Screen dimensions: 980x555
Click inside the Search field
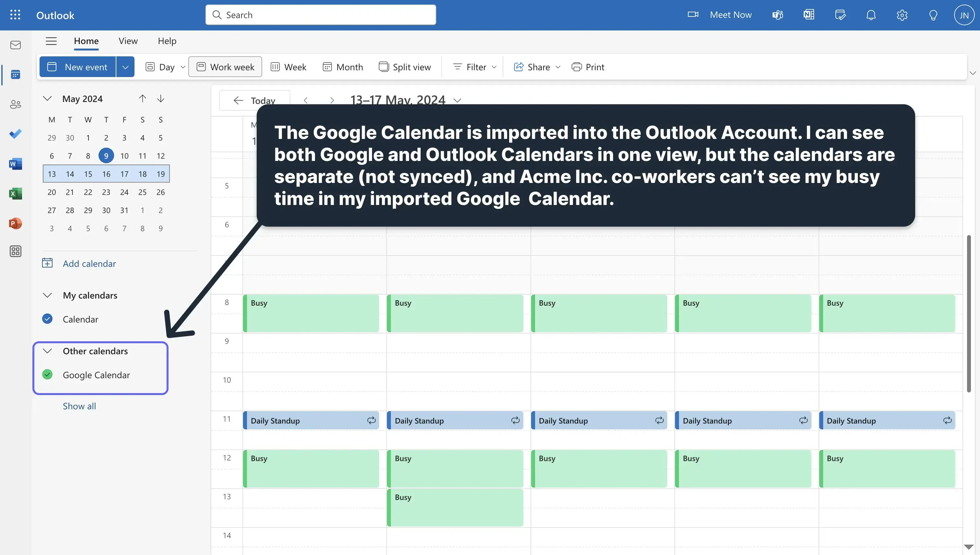(x=321, y=15)
